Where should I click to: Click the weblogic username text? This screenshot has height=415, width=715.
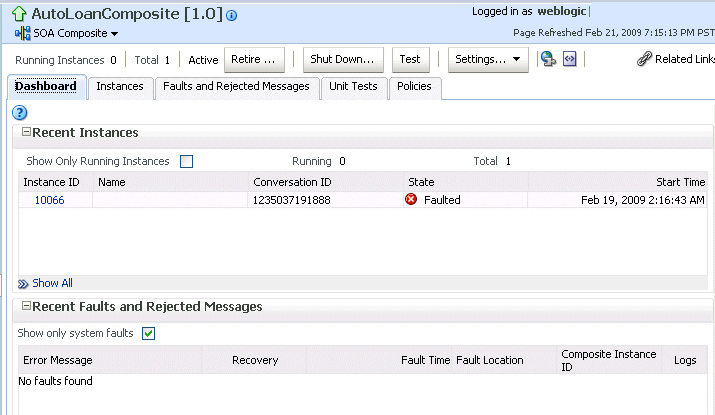pos(562,11)
